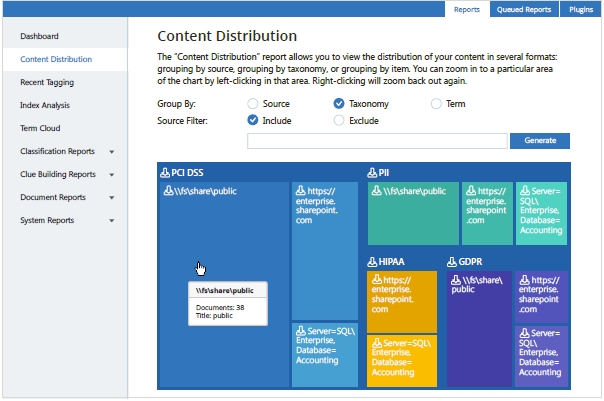Click the source filter text field
The width and height of the screenshot is (604, 401).
[x=377, y=141]
